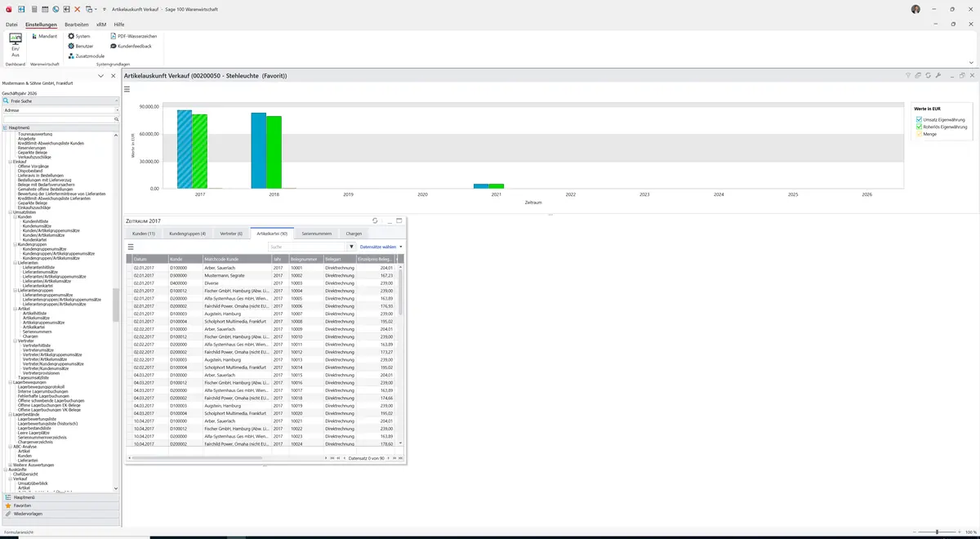The height and width of the screenshot is (539, 980).
Task: Switch to Seriennummern tab
Action: pyautogui.click(x=315, y=234)
